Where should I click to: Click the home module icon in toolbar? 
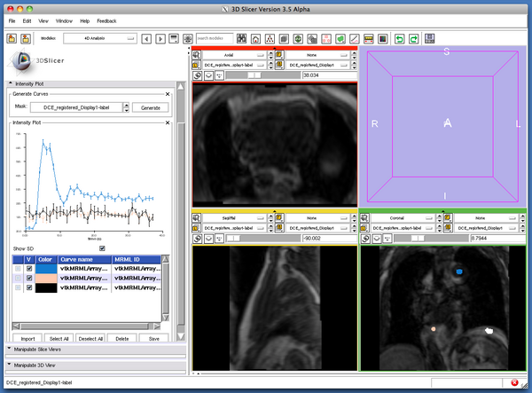click(x=255, y=39)
